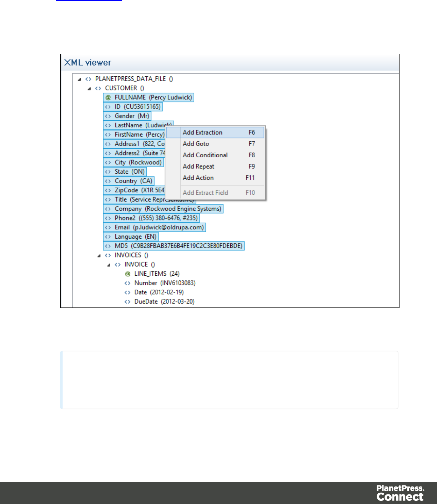Click the element icon beside PLANETPRESS_DATA_FILE
437x504 pixels.
(x=88, y=79)
